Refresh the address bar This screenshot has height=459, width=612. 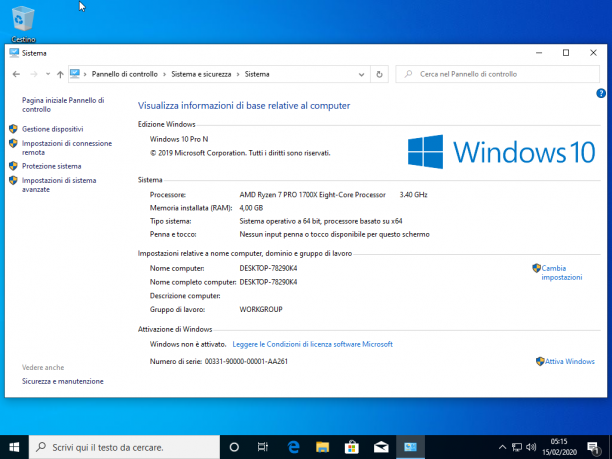point(379,74)
